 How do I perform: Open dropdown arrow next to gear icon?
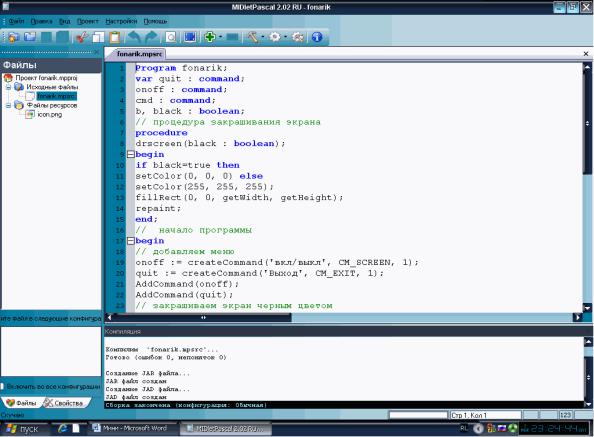point(285,37)
